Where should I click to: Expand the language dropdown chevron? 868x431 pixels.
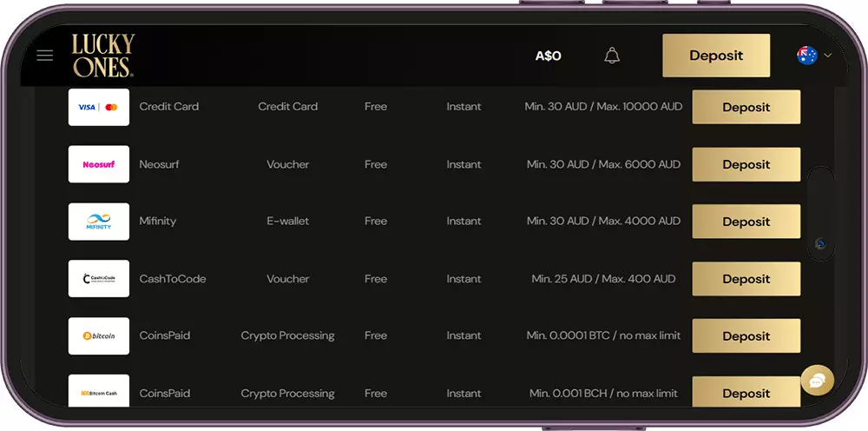(x=827, y=56)
